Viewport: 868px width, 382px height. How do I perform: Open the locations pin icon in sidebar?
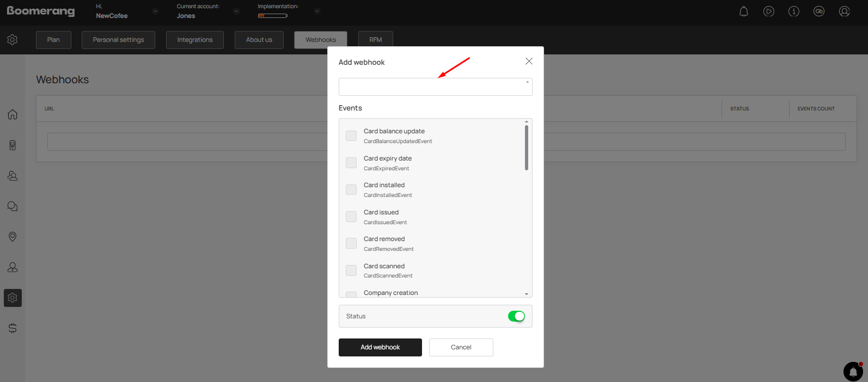point(13,237)
